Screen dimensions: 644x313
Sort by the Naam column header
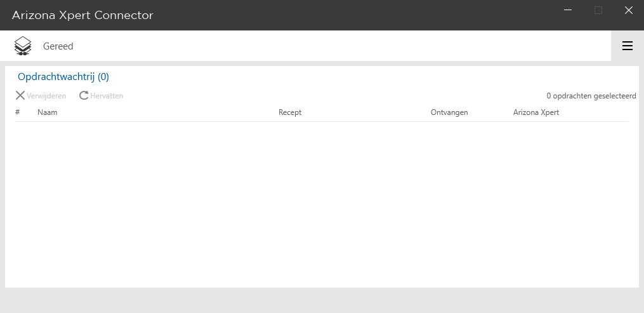coord(47,112)
